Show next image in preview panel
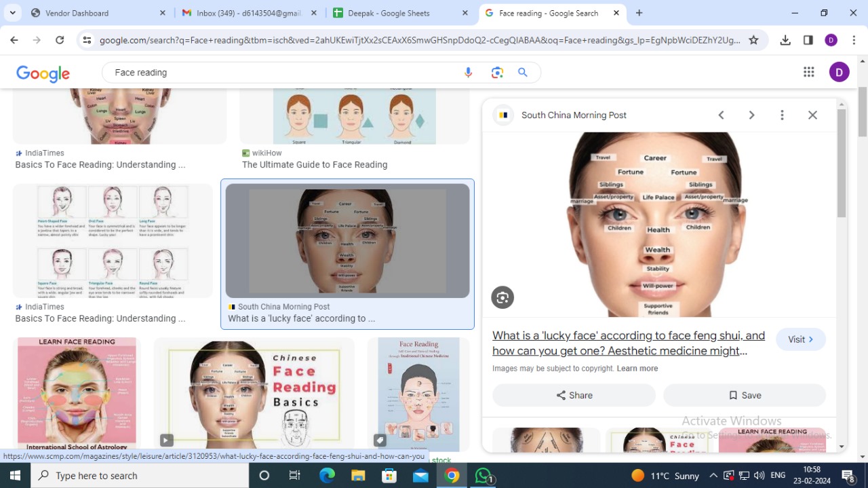 coord(751,115)
